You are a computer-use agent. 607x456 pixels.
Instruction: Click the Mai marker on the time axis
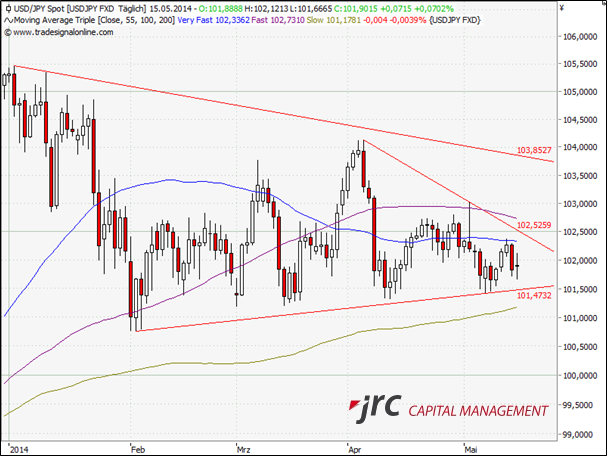471,448
